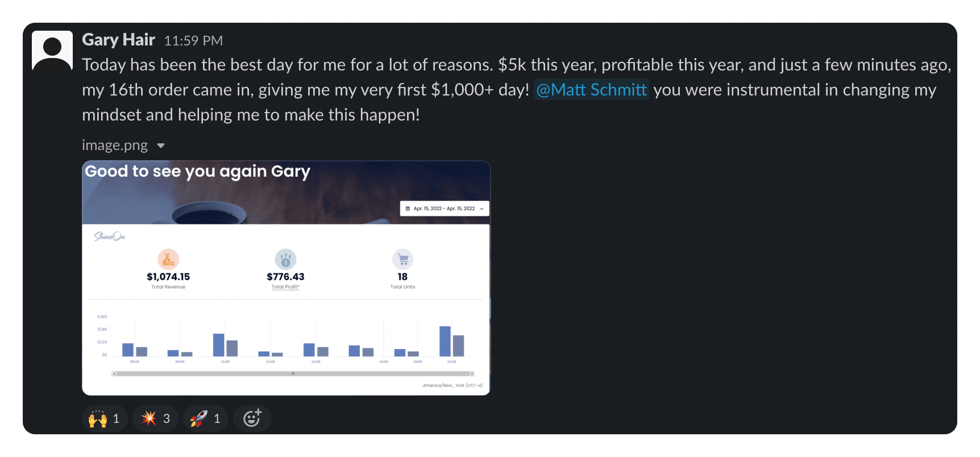This screenshot has height=457, width=980.
Task: Click Gary Hair's profile avatar
Action: tap(52, 51)
